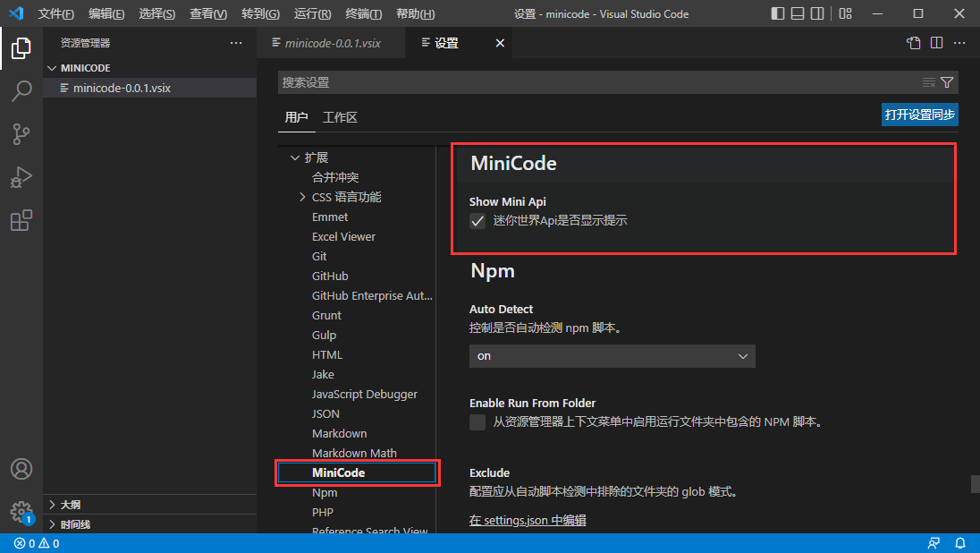The image size is (980, 553).
Task: Select GitHub Enterprise Aut... settings entry
Action: click(x=372, y=296)
